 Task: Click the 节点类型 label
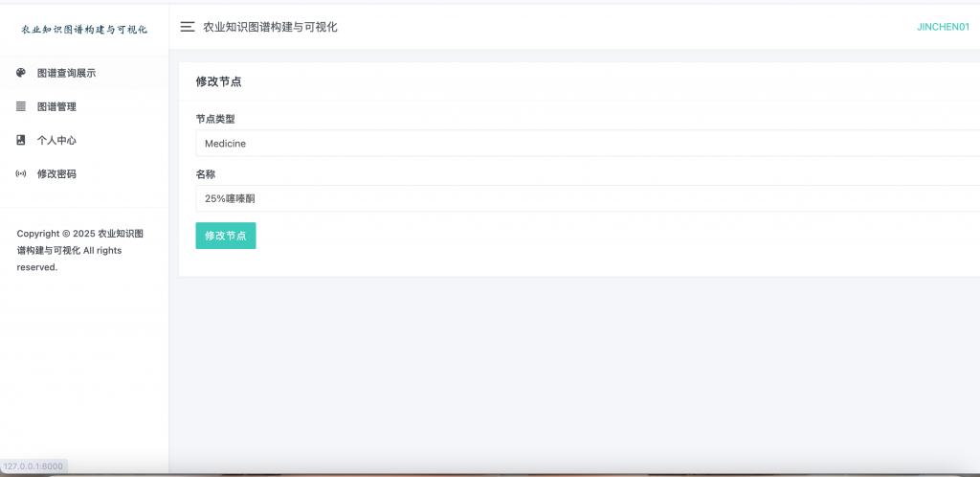coord(215,119)
